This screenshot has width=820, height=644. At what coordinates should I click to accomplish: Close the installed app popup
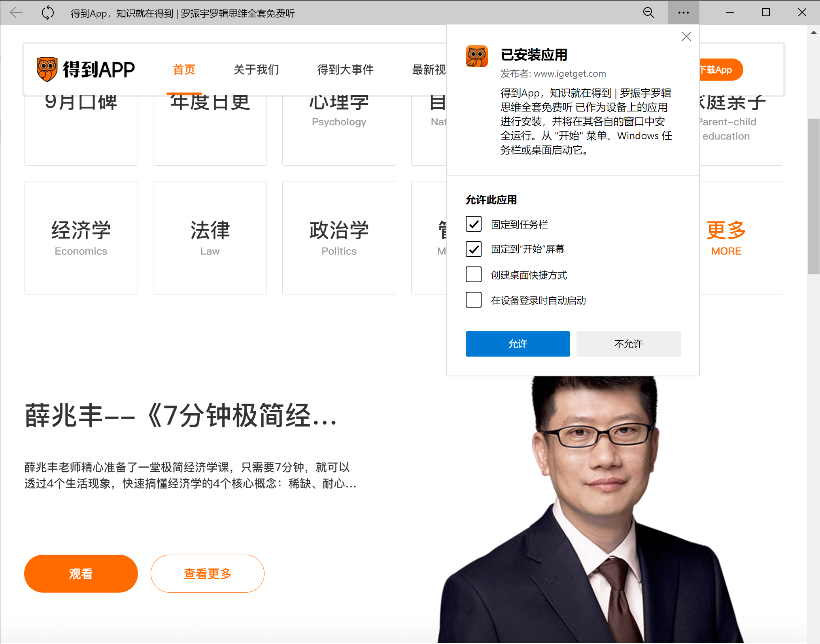point(686,36)
